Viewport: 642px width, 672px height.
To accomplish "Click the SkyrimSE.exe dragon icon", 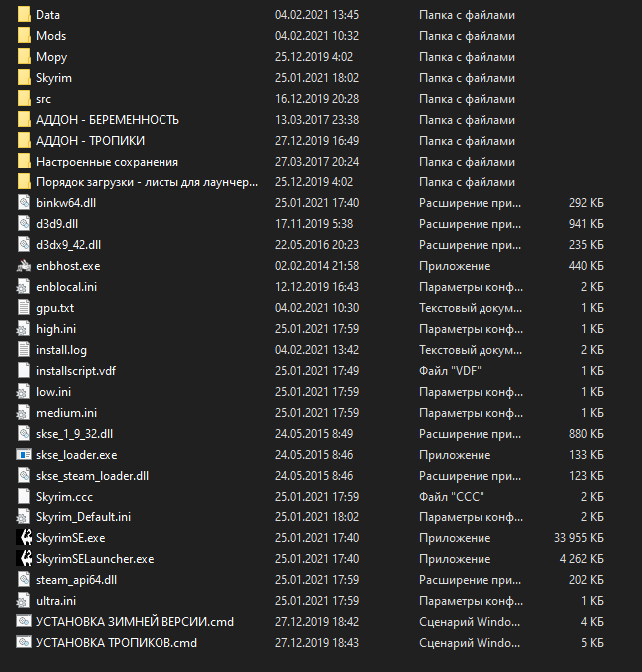I will tap(25, 538).
